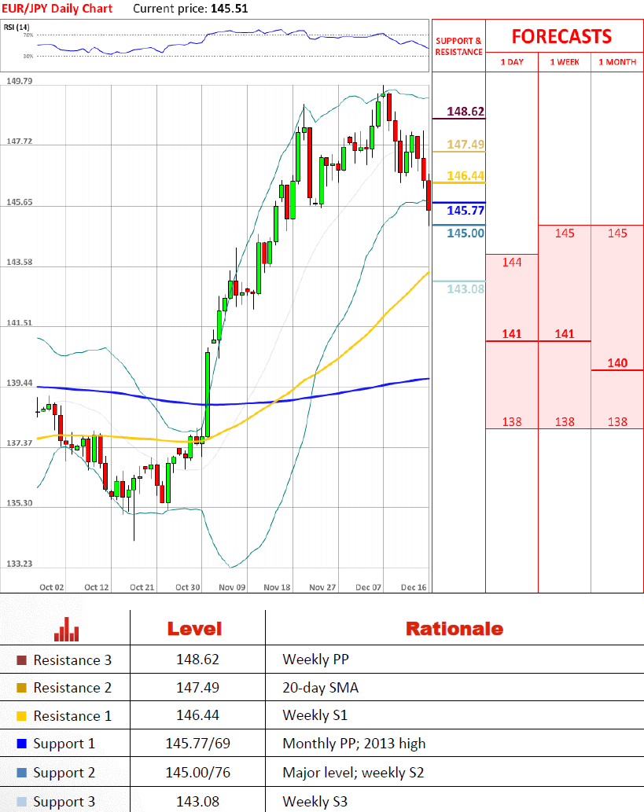Click the 145.77 support level label
The image size is (644, 812).
466,210
